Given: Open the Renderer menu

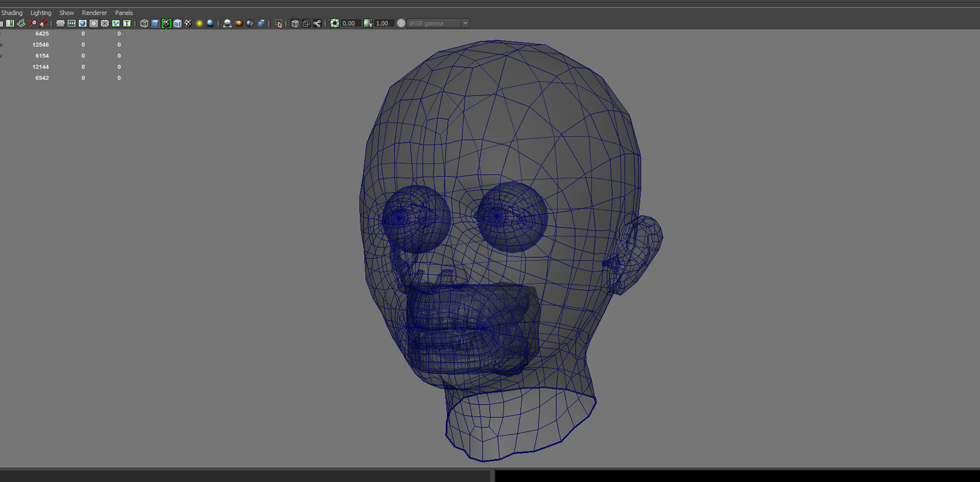Looking at the screenshot, I should tap(94, 13).
